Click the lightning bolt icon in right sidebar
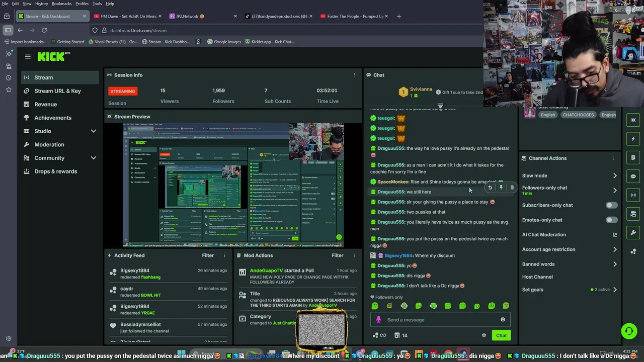Viewport: 644px width, 362px height. coord(633,139)
